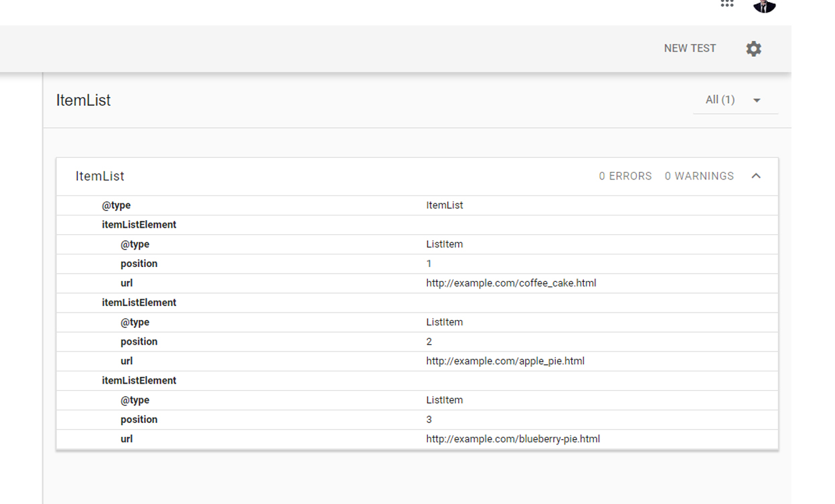Select the position value 2
The height and width of the screenshot is (504, 835).
(429, 341)
